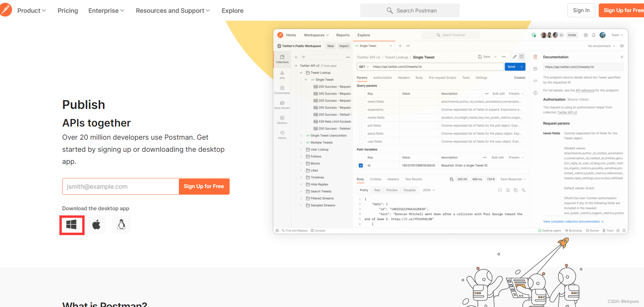Image resolution: width=644 pixels, height=307 pixels.
Task: Click the request URL field in the app preview
Action: [437, 67]
